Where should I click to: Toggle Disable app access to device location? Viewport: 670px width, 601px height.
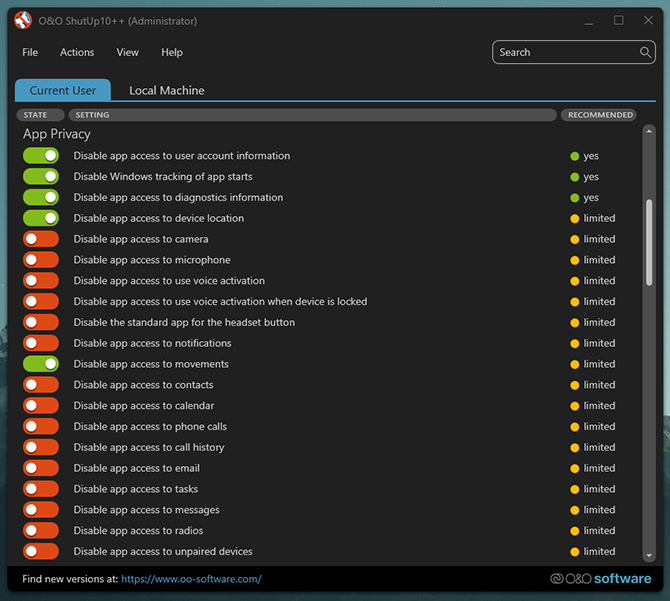tap(41, 218)
